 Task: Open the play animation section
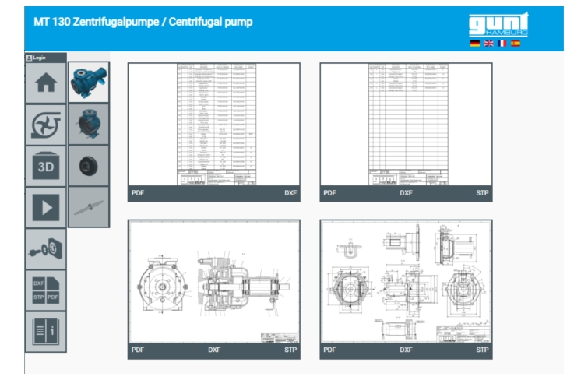(x=46, y=207)
